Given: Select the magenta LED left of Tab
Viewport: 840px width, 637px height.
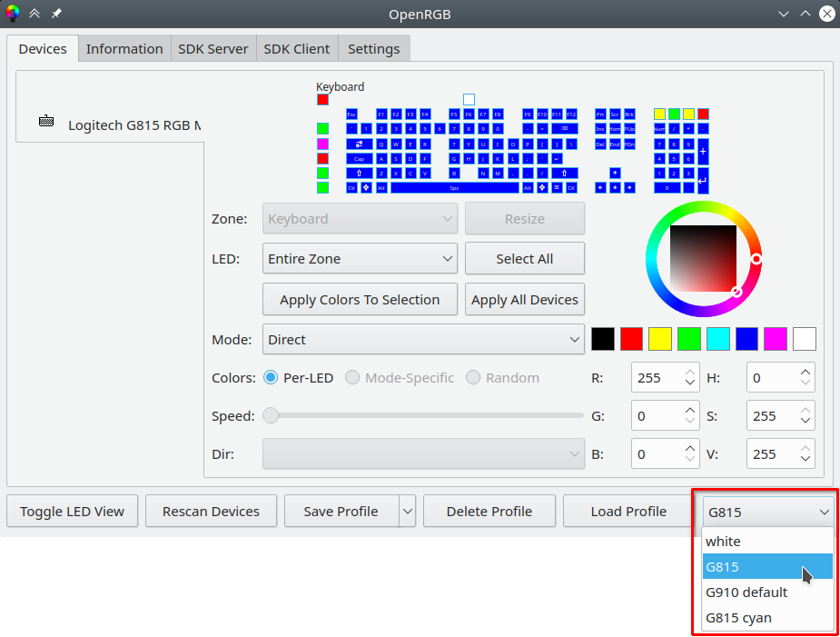Looking at the screenshot, I should pyautogui.click(x=322, y=144).
